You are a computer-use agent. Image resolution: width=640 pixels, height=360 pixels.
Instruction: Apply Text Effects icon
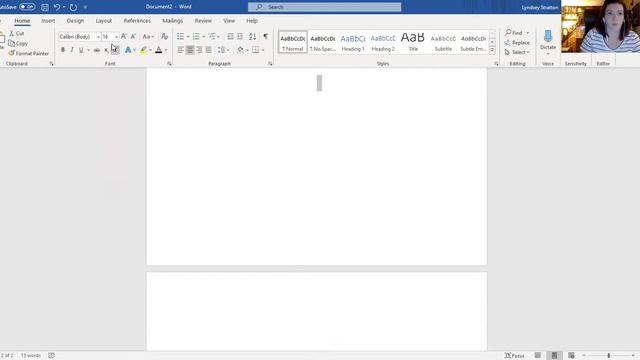(128, 50)
